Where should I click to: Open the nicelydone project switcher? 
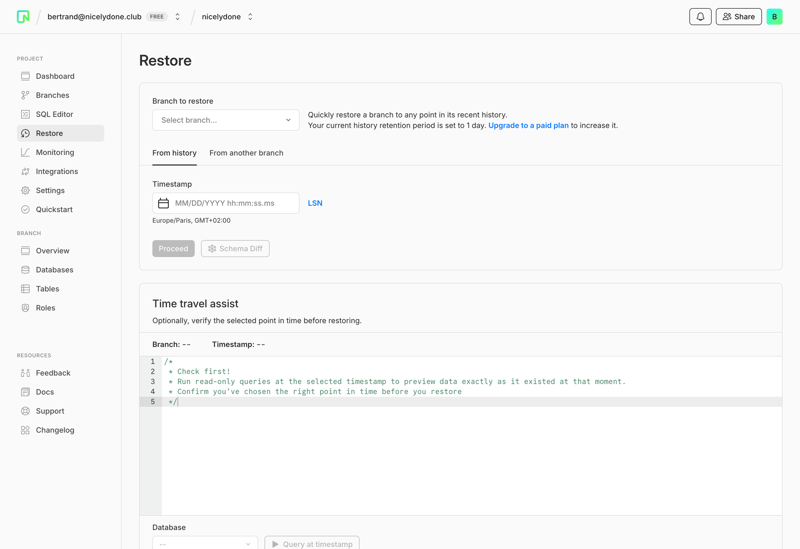250,17
